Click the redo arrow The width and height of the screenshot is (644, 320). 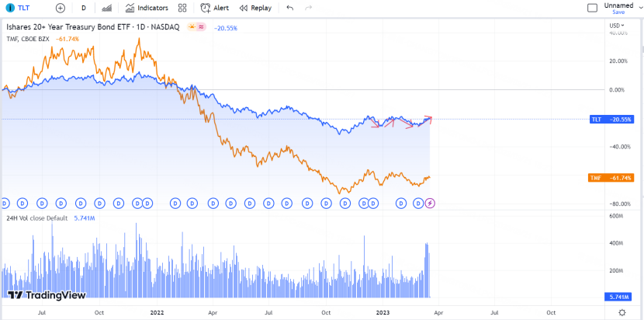pyautogui.click(x=309, y=8)
